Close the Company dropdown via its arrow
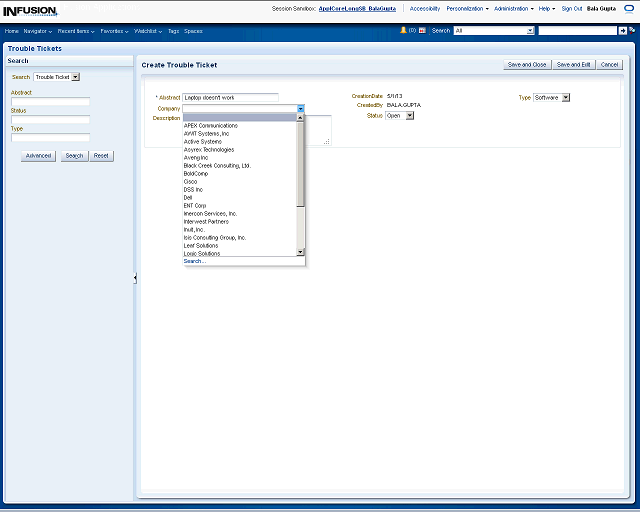 [x=300, y=108]
